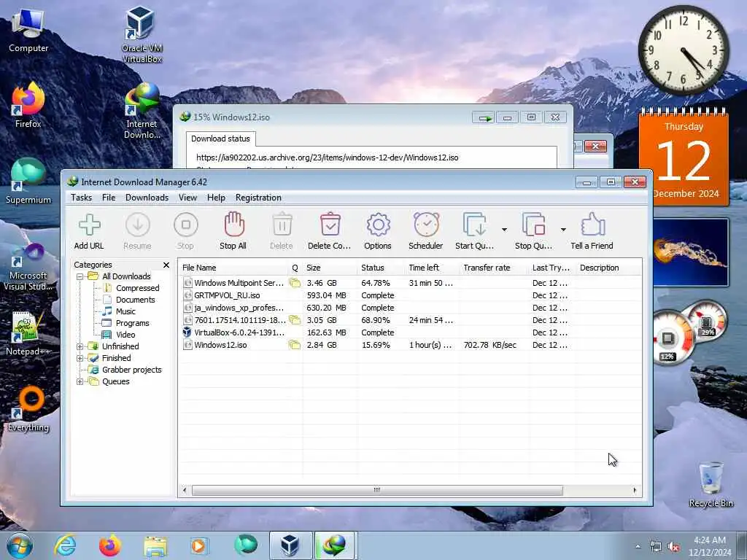
Task: Open Microsoft Visual Studio desktop icon
Action: [28, 267]
